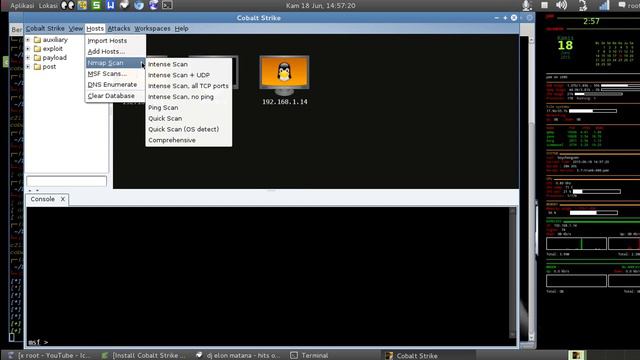
Task: Open the Aplikasi panel menu
Action: 22,5
